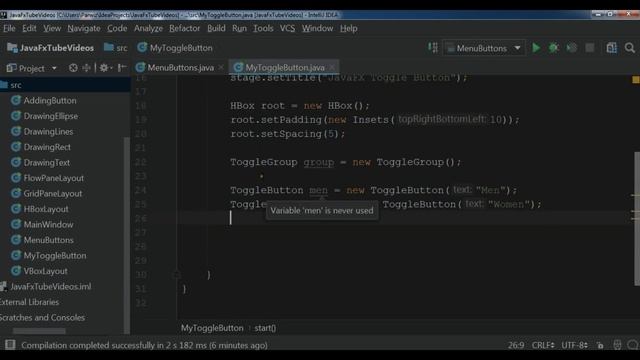Click the yellow inspection status marker
This screenshot has width=640, height=360.
[x=636, y=80]
